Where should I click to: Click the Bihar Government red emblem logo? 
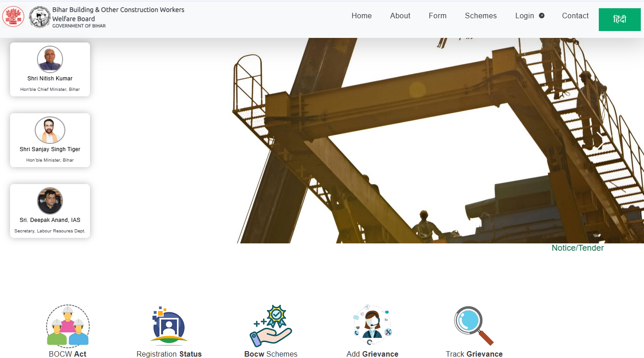pyautogui.click(x=13, y=17)
